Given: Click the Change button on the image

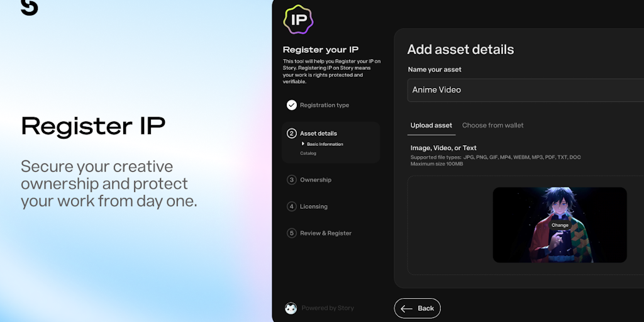Looking at the screenshot, I should click(x=560, y=225).
